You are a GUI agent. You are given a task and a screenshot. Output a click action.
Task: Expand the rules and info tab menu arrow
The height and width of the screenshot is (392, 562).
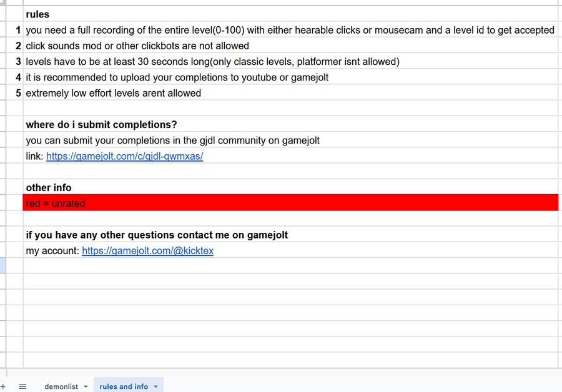[x=155, y=387]
